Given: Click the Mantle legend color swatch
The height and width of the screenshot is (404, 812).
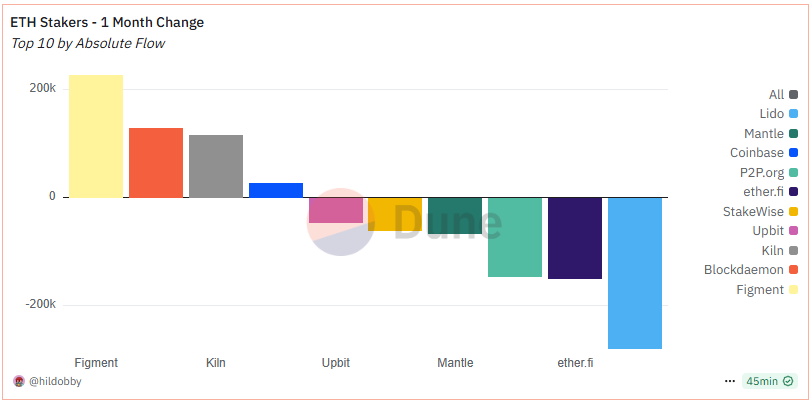Looking at the screenshot, I should click(793, 134).
